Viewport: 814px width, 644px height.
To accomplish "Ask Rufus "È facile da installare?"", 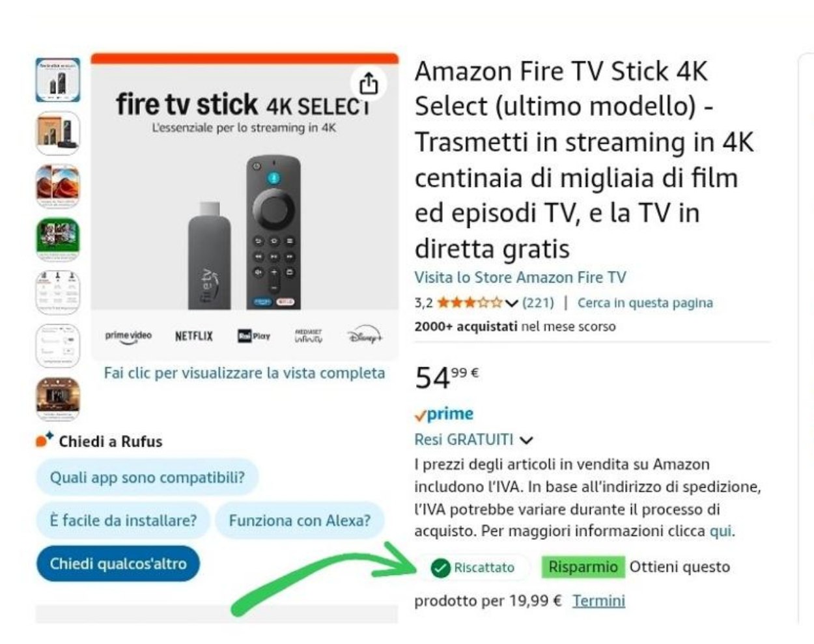I will 123,520.
